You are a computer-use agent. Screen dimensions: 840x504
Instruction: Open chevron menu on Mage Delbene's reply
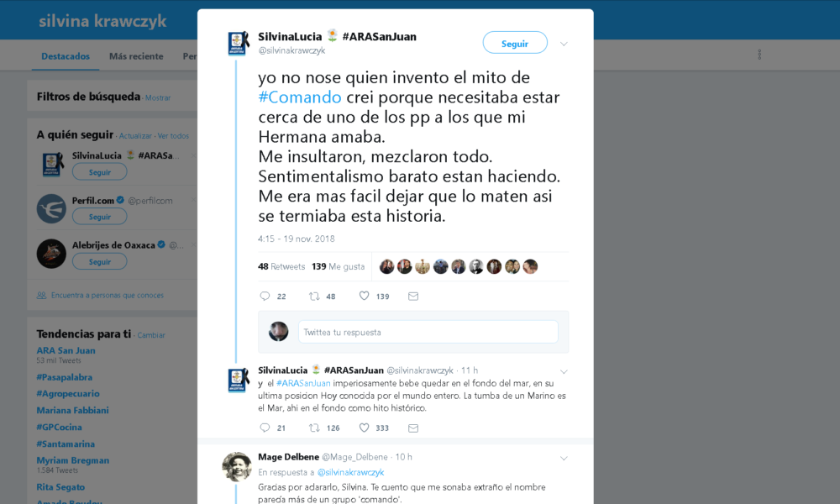click(564, 459)
